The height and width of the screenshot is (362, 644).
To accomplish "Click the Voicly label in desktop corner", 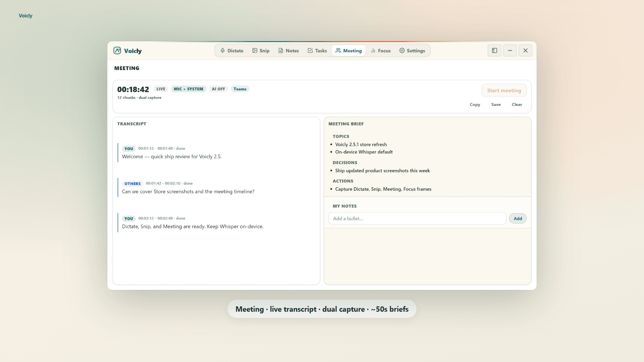I will [x=25, y=16].
